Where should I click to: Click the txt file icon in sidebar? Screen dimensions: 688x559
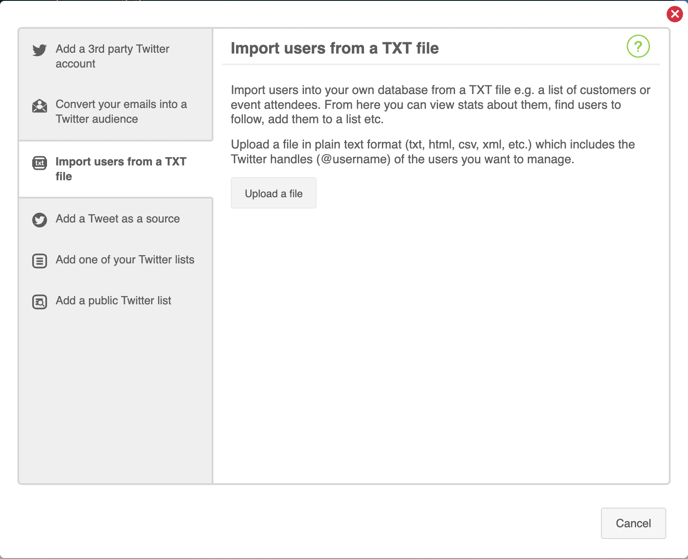(x=39, y=163)
